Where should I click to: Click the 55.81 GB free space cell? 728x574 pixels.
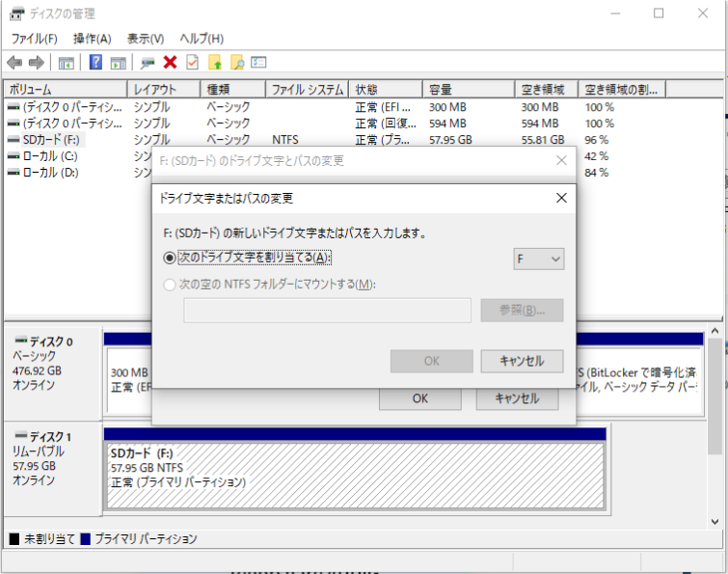coord(543,140)
